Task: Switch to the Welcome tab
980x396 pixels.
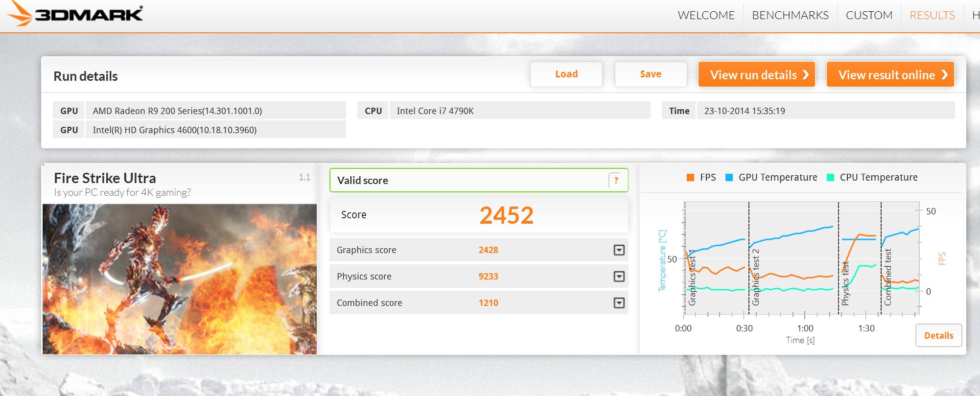Action: pos(706,15)
